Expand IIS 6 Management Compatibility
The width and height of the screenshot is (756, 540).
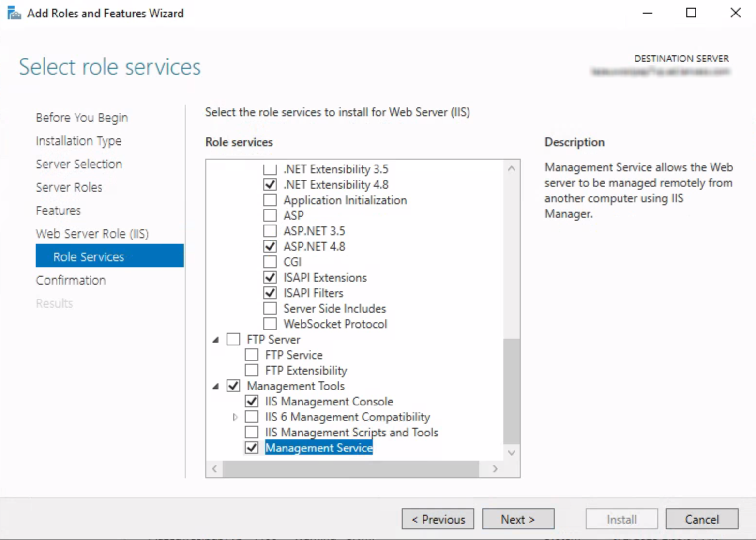(235, 417)
